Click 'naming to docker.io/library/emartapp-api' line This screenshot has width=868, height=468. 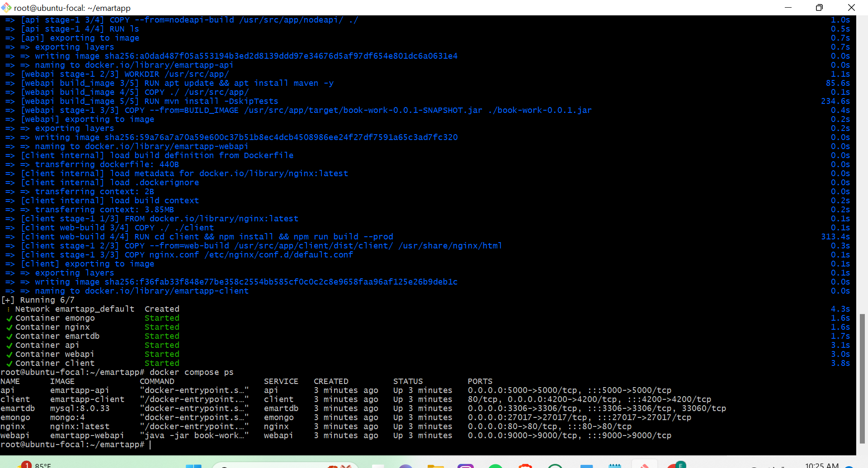click(x=134, y=65)
